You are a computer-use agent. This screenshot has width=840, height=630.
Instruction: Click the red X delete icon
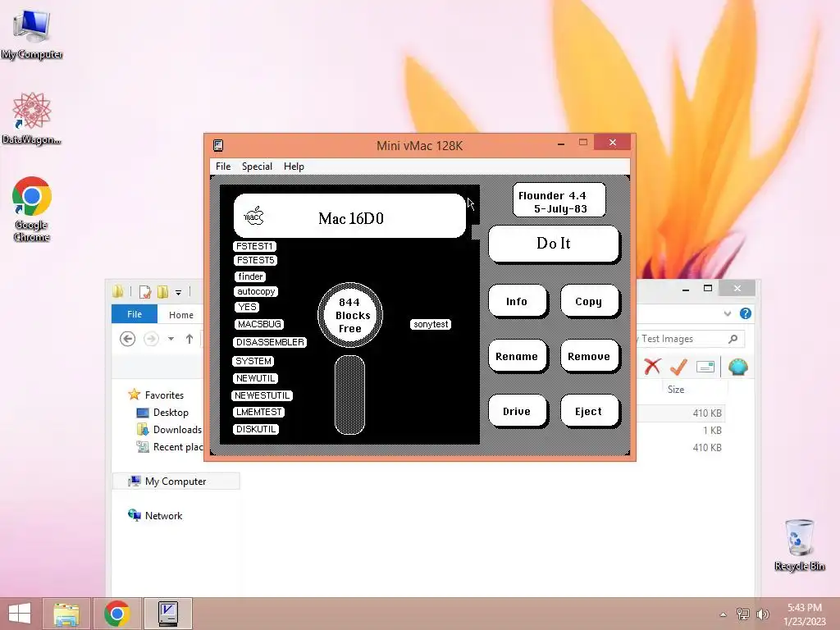652,367
